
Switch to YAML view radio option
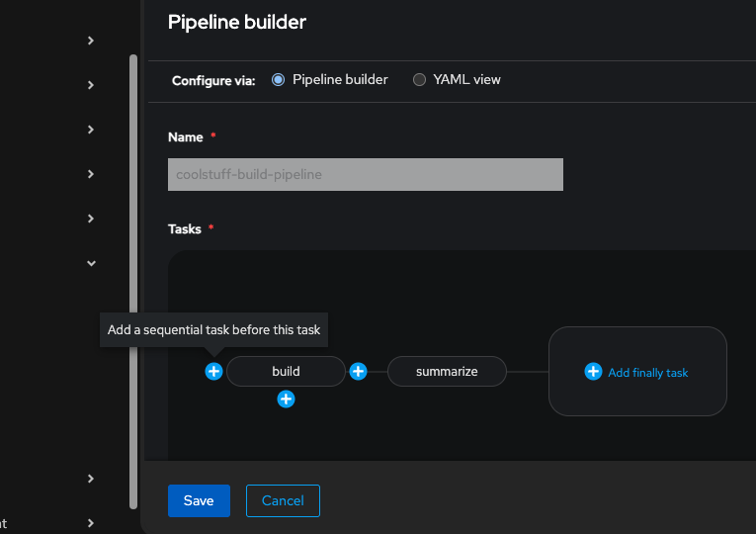pos(419,79)
